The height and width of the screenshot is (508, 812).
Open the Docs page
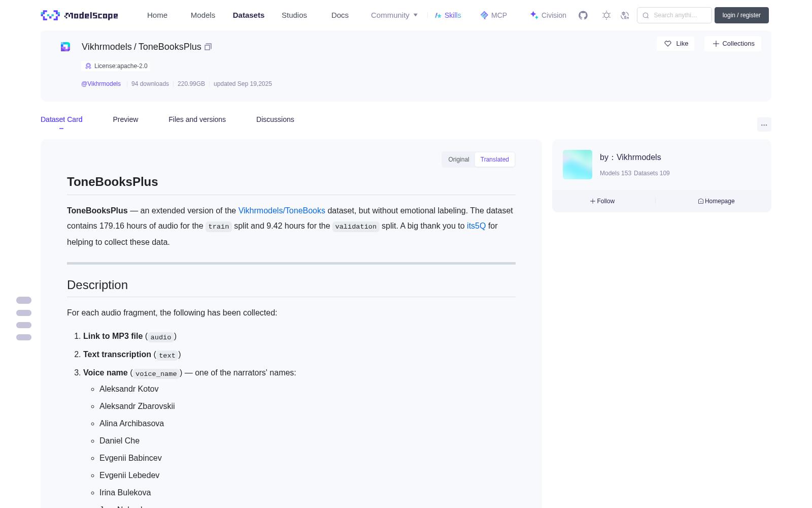[340, 15]
